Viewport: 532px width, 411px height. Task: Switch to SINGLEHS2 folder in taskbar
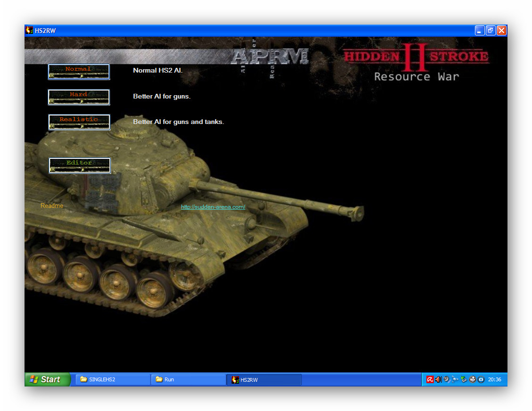tap(113, 379)
